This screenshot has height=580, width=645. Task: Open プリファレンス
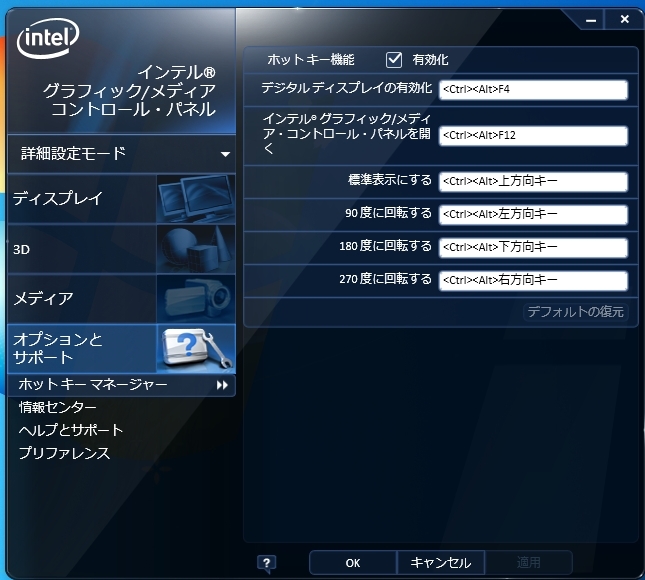(64, 453)
